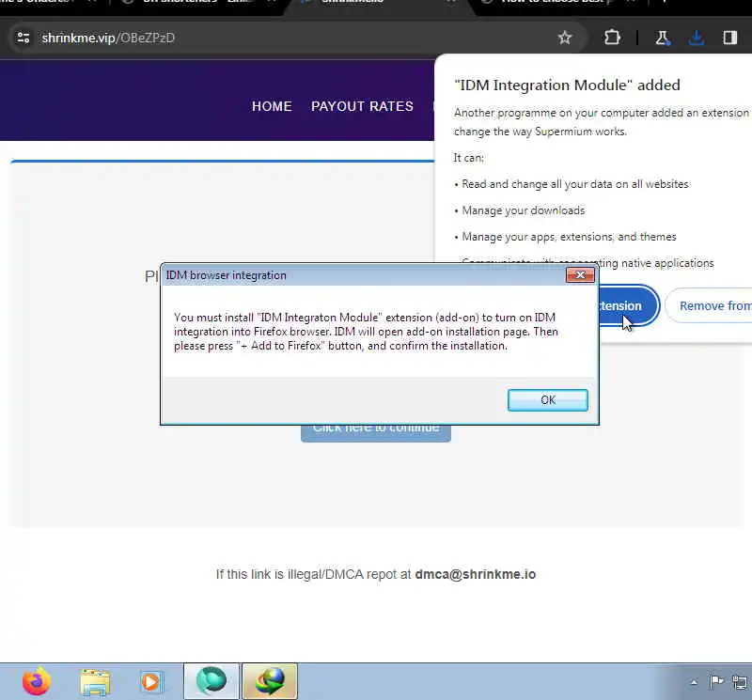Open Windows Media Player from the taskbar

pyautogui.click(x=151, y=682)
